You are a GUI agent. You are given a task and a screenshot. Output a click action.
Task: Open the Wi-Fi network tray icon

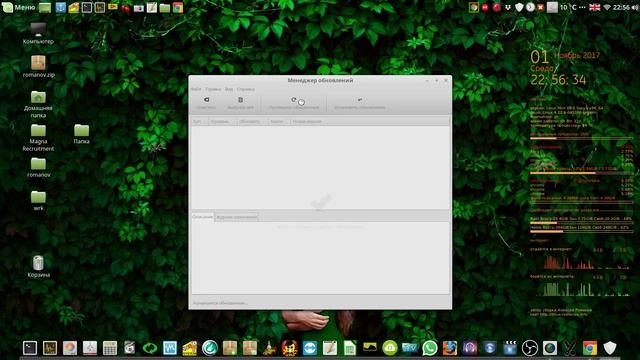click(x=607, y=7)
